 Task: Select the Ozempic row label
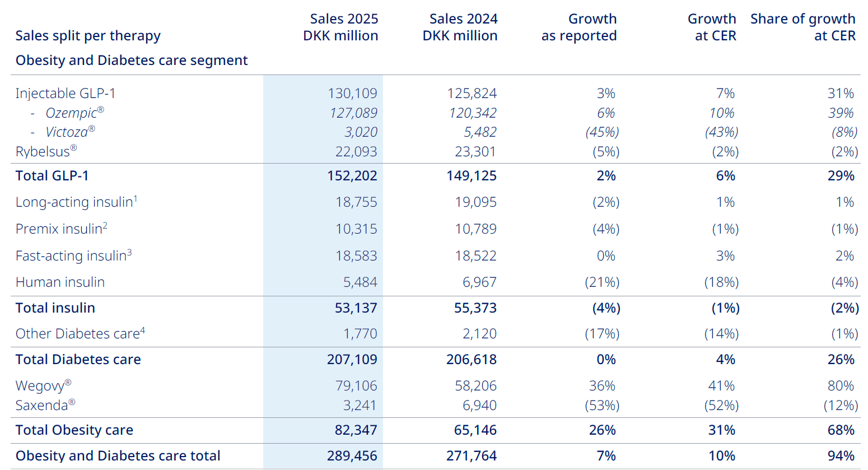(x=74, y=113)
